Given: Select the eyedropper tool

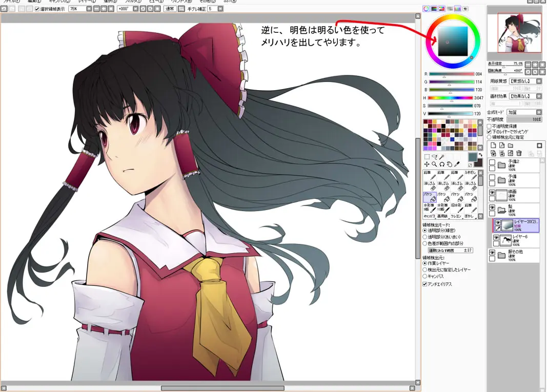Looking at the screenshot, I should tap(457, 164).
